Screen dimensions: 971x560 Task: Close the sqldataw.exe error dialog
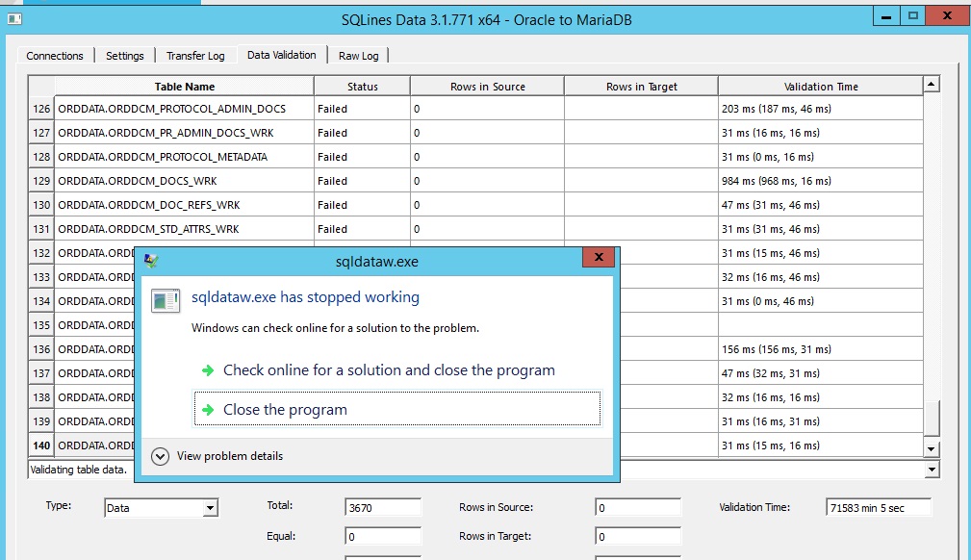pos(599,258)
